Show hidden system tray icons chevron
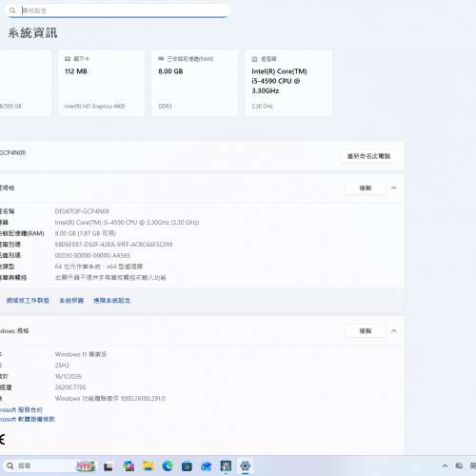 [x=445, y=466]
